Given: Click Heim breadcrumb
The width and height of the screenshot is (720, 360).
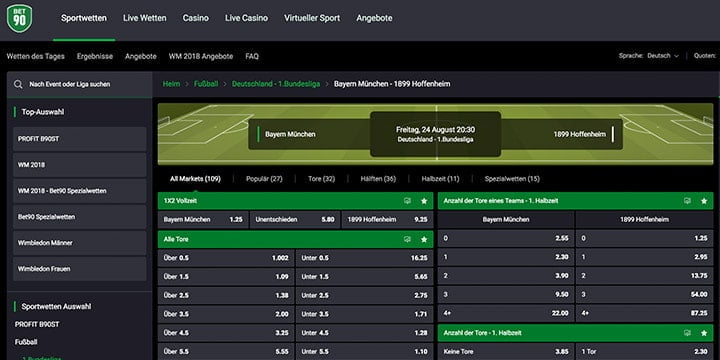Looking at the screenshot, I should tap(171, 84).
